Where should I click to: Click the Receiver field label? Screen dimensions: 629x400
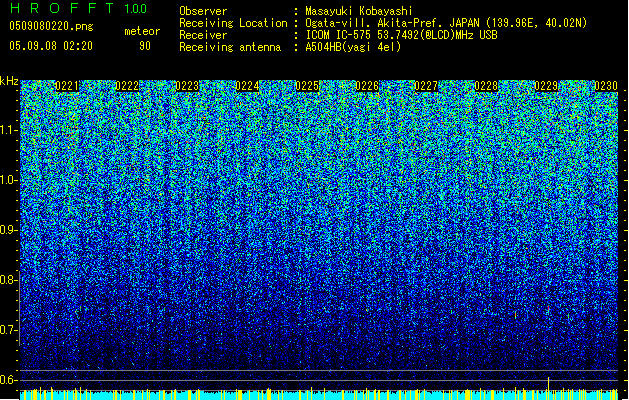pos(203,35)
